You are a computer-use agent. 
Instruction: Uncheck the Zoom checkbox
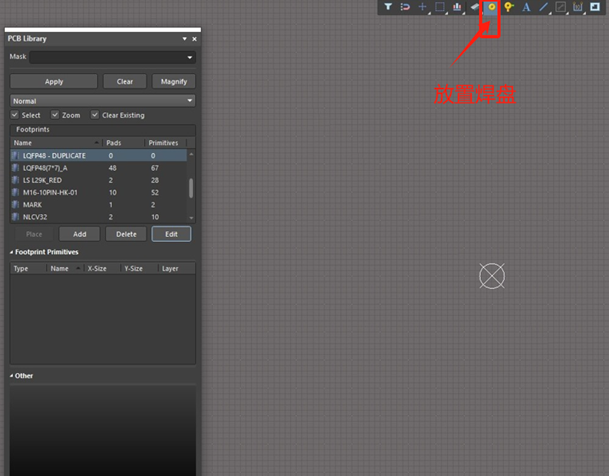point(55,115)
